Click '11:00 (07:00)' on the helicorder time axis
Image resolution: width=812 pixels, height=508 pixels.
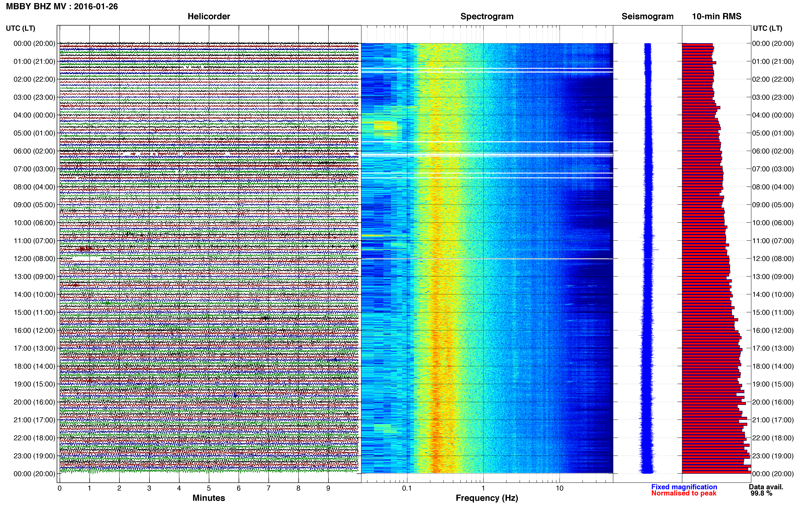pyautogui.click(x=34, y=241)
